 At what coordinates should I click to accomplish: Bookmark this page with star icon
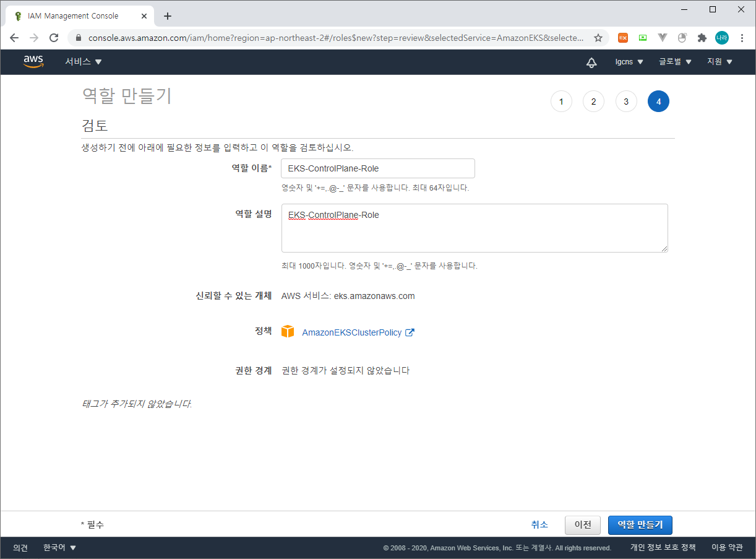click(x=598, y=38)
